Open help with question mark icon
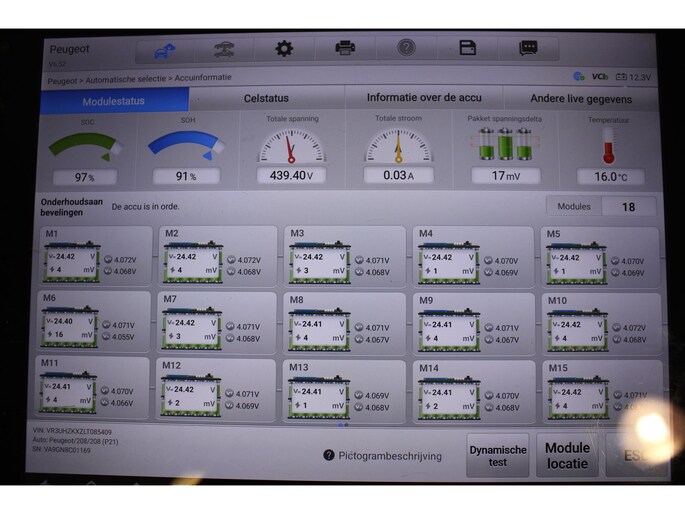Screen dimensions: 685x514 point(406,48)
